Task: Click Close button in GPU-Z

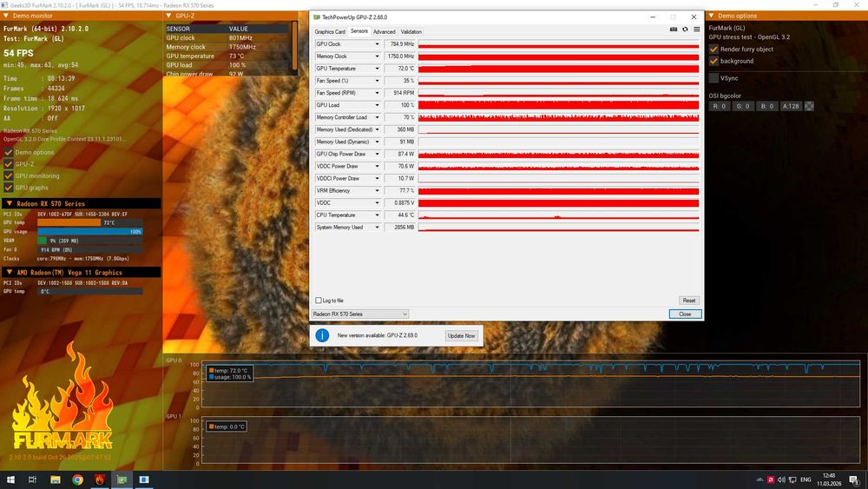Action: [x=685, y=314]
